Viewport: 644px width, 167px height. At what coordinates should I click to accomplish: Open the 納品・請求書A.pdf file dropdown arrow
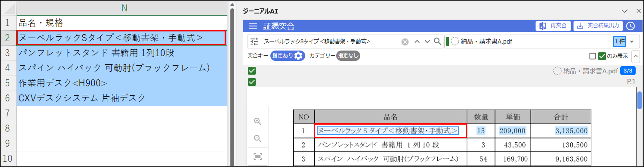632,42
